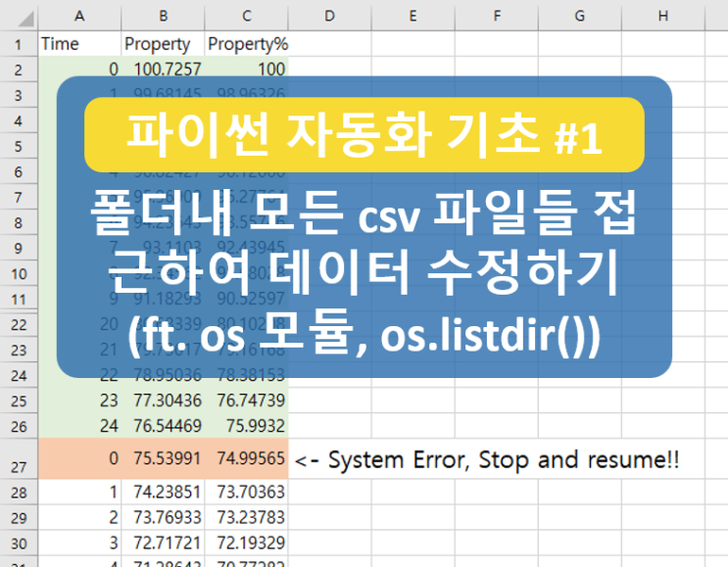The height and width of the screenshot is (567, 728).
Task: Click cell containing 74.23851
Action: (x=163, y=492)
